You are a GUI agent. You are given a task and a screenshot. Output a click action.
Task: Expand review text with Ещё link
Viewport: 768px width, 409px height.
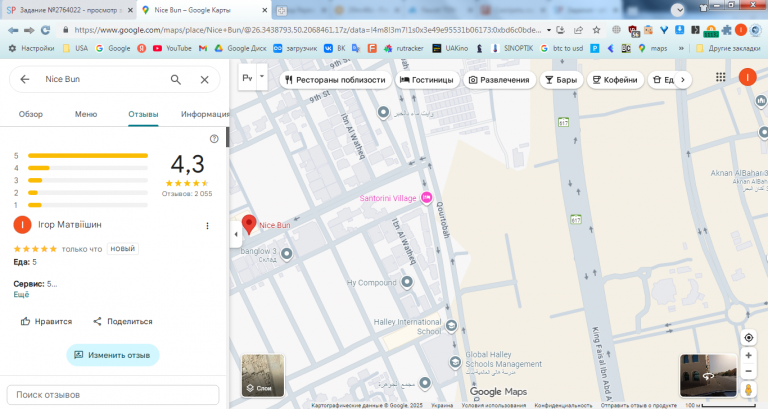coord(21,294)
